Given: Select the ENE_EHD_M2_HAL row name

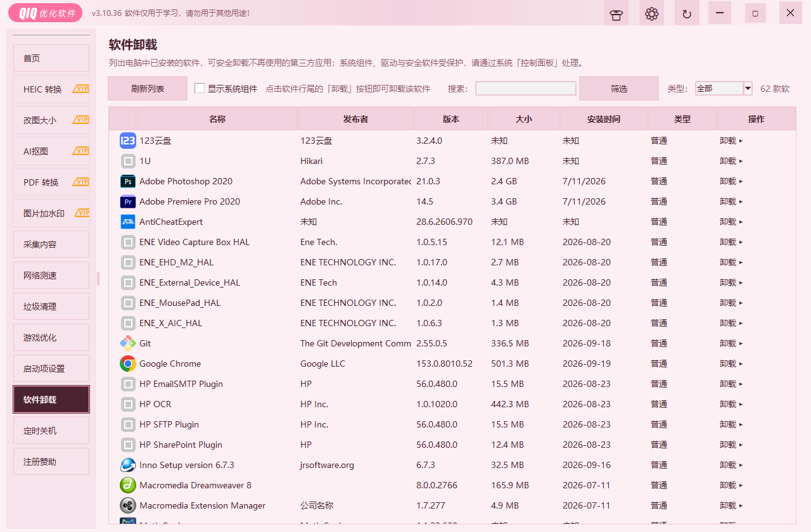Looking at the screenshot, I should [x=176, y=262].
